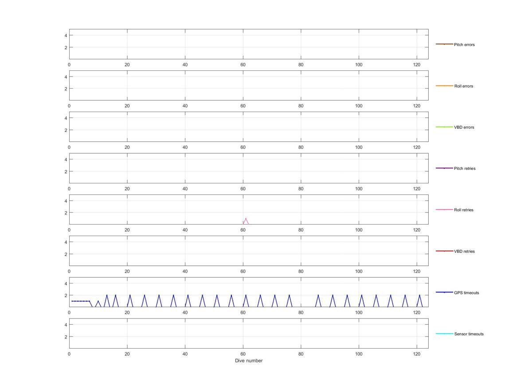This screenshot has width=532, height=392.
Task: Click the flat GPS timeouts segment at dives 1-7
Action: click(x=81, y=301)
